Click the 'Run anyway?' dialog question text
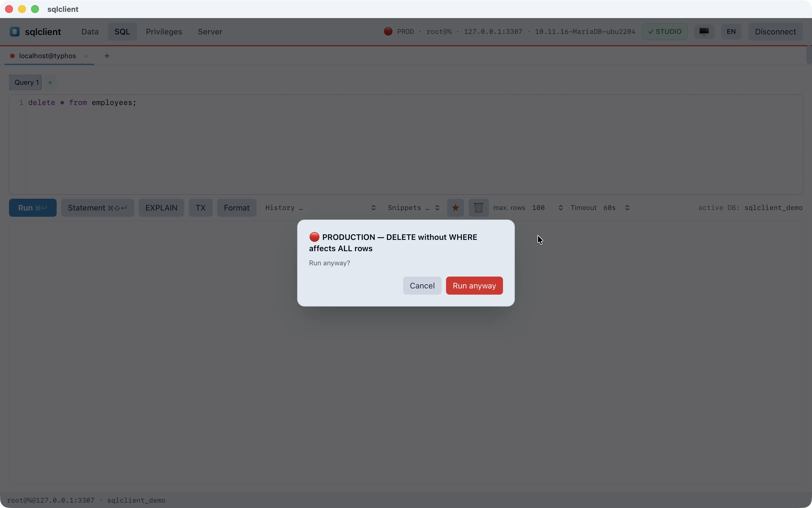Image resolution: width=812 pixels, height=508 pixels. (x=329, y=263)
